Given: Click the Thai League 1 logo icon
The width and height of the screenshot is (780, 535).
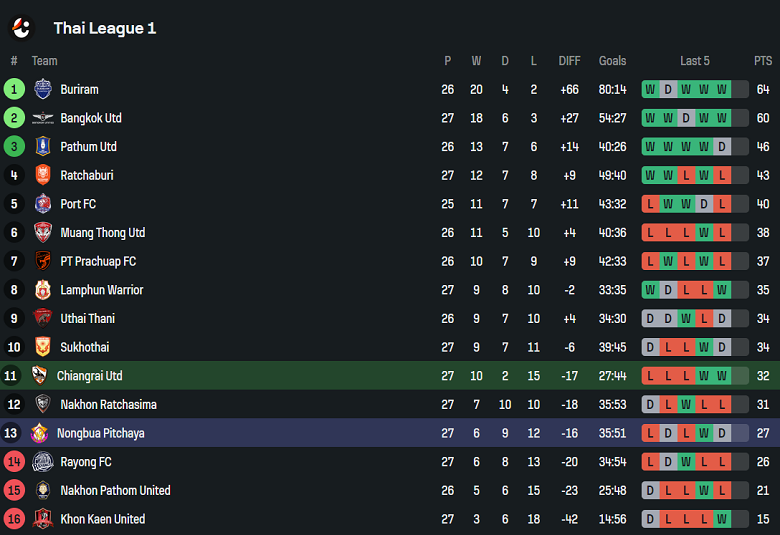Looking at the screenshot, I should pyautogui.click(x=21, y=27).
